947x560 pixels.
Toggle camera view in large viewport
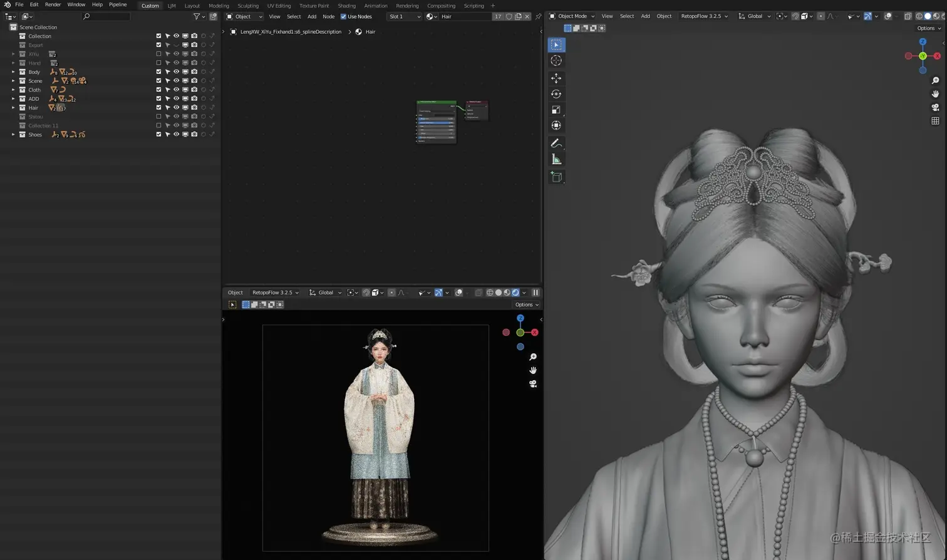tap(935, 107)
